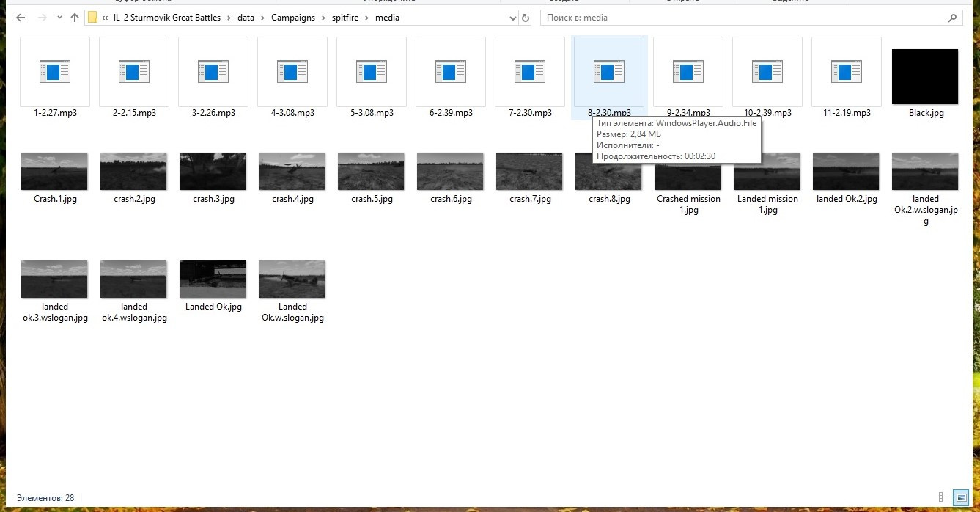The image size is (980, 512).
Task: Click the search magnifier icon
Action: [953, 18]
